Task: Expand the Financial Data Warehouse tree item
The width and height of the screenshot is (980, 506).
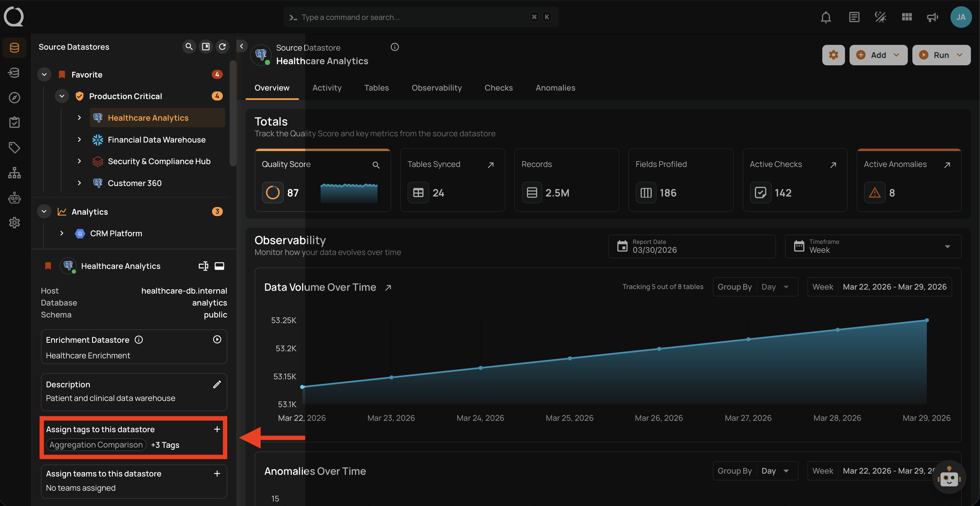Action: pos(79,139)
